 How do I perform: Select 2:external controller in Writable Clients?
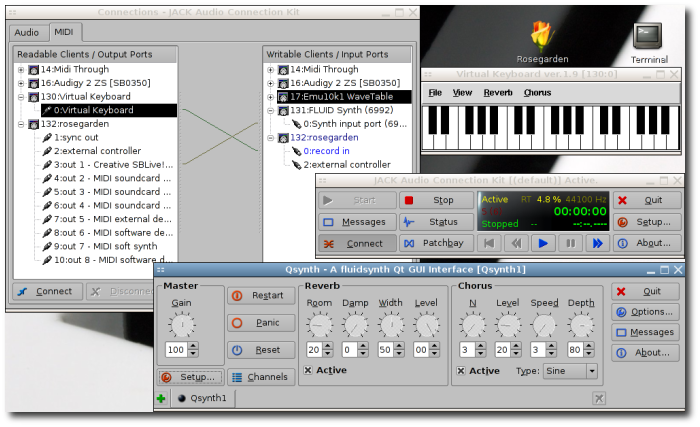pos(341,165)
